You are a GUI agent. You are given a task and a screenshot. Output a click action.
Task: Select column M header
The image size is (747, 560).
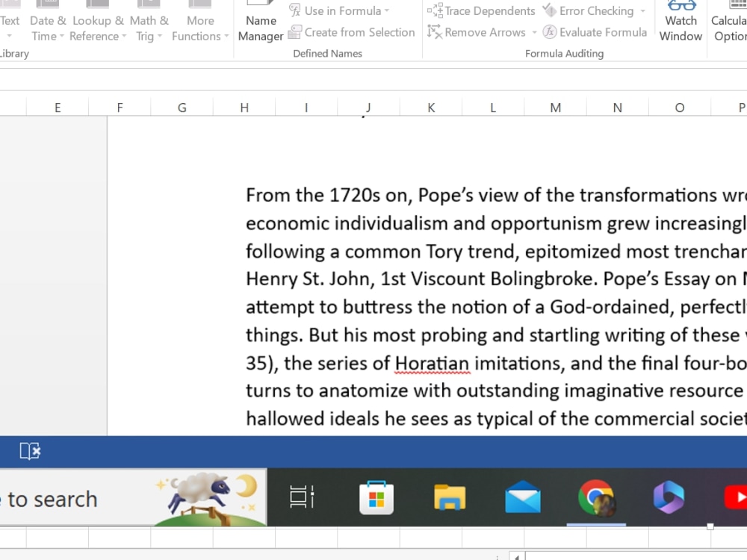556,108
